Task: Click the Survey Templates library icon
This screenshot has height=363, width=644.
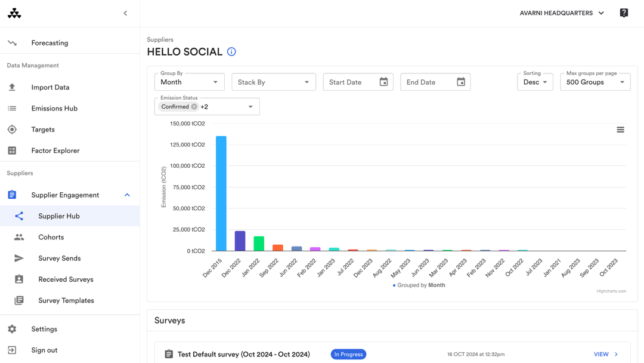Action: tap(19, 300)
